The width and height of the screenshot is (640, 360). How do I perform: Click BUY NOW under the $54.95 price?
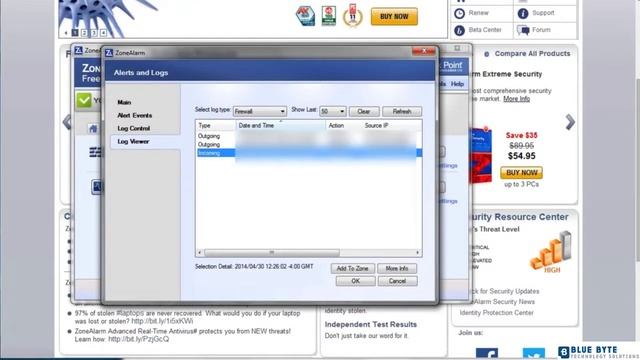[521, 173]
